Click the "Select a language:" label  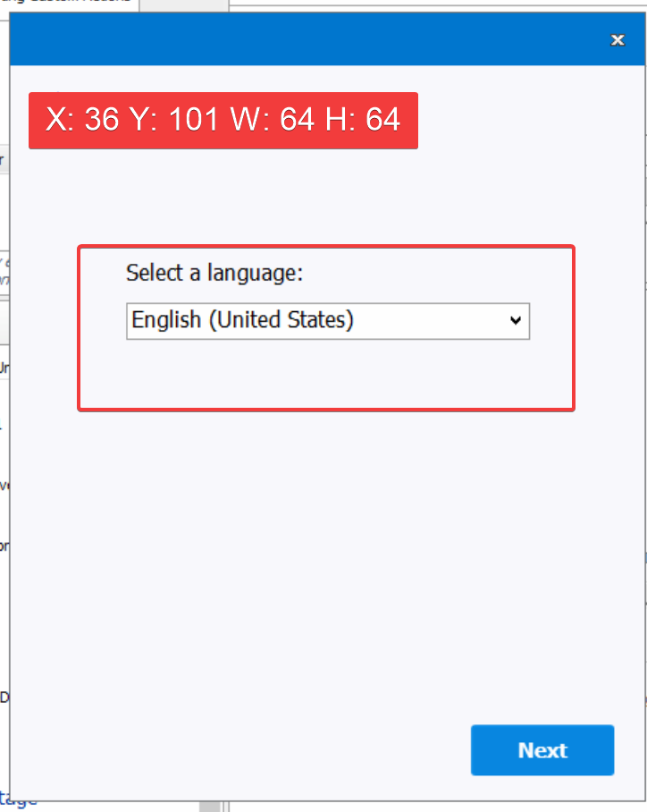coord(214,273)
